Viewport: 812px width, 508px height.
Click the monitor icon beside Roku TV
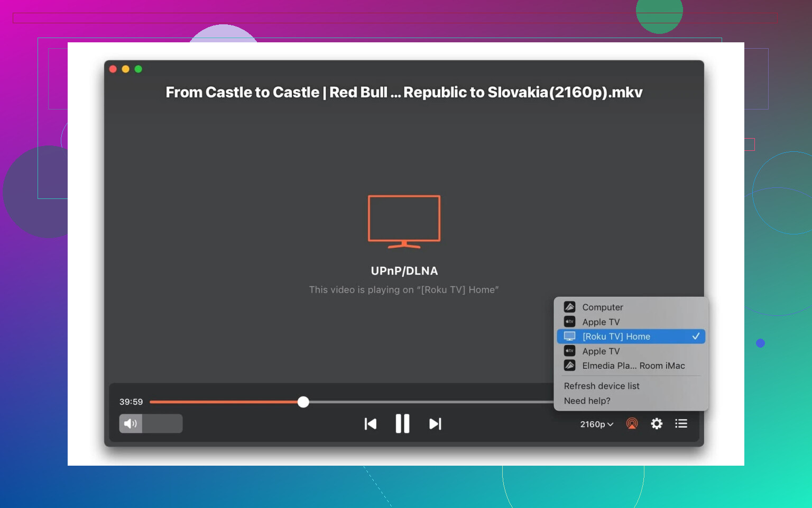(569, 337)
